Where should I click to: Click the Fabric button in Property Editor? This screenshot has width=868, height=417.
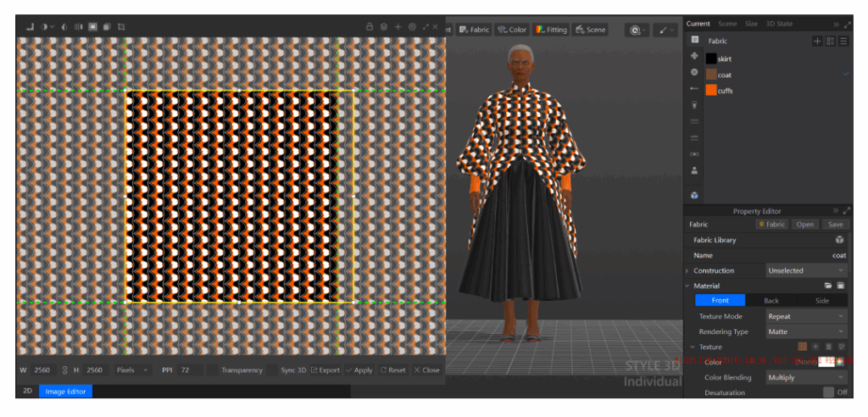(x=772, y=225)
